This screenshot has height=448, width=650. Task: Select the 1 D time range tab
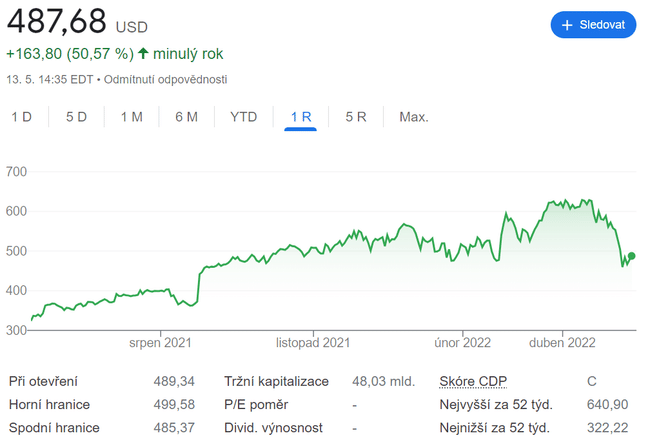tap(21, 117)
